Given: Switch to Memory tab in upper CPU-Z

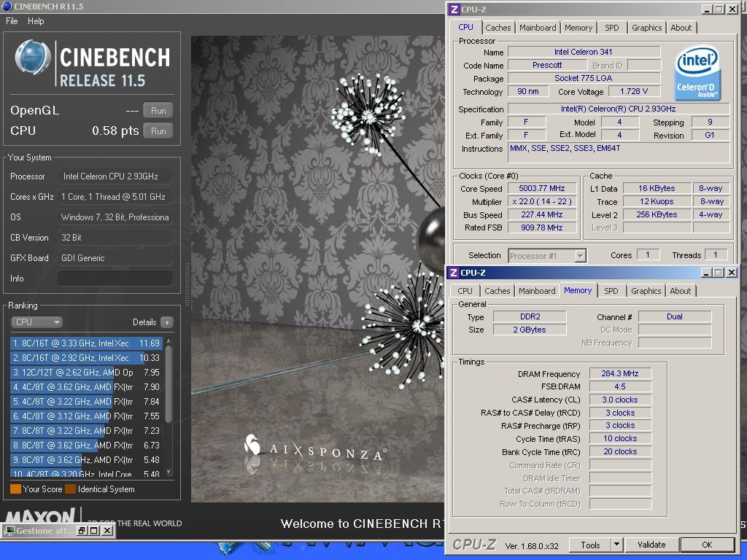Looking at the screenshot, I should click(578, 28).
